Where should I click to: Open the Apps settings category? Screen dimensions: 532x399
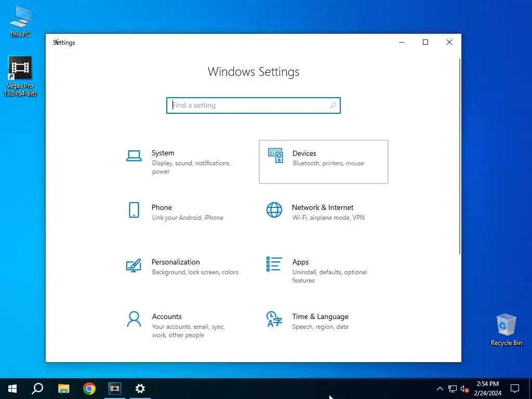point(324,271)
